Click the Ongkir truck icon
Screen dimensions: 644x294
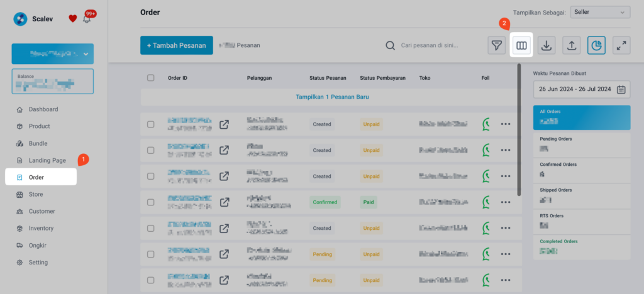click(19, 245)
